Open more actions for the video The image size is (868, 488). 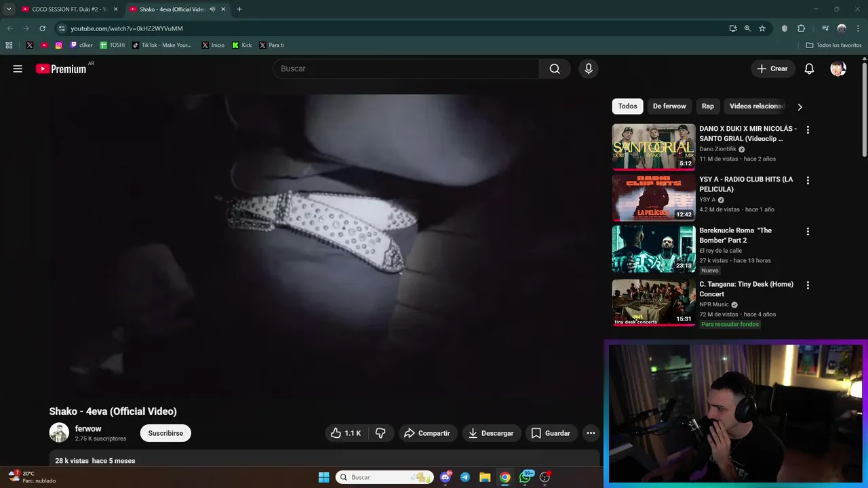coord(591,433)
